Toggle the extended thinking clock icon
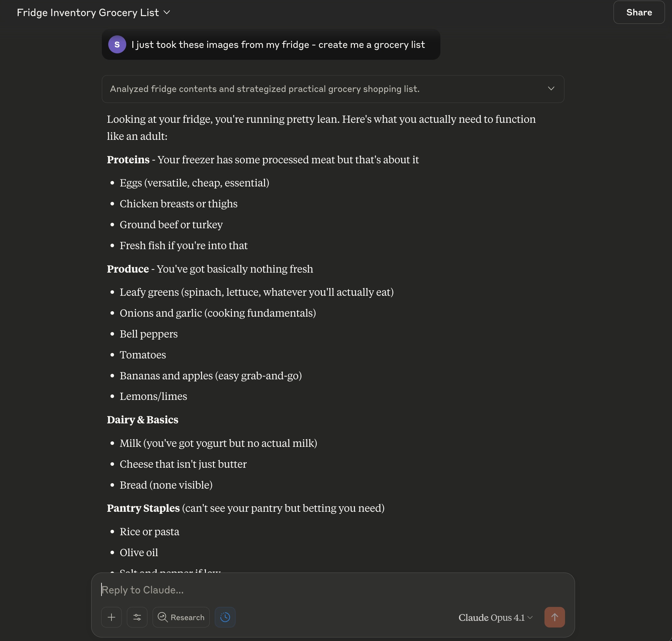This screenshot has width=672, height=641. 225,617
